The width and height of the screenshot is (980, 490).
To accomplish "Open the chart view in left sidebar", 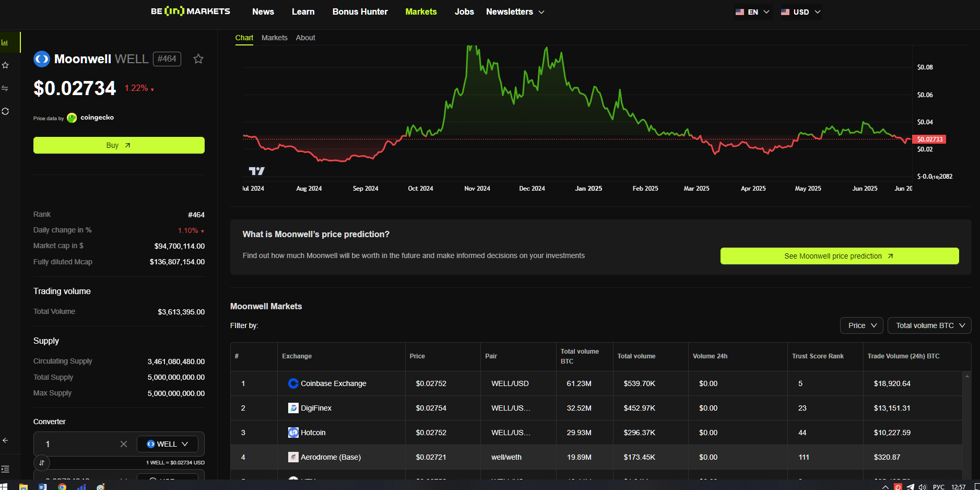I will [x=5, y=42].
